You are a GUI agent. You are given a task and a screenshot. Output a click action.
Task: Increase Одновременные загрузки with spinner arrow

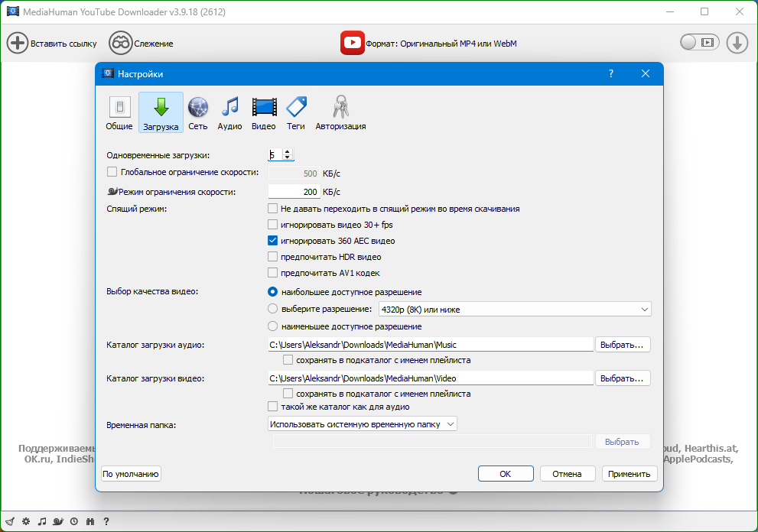coord(288,151)
